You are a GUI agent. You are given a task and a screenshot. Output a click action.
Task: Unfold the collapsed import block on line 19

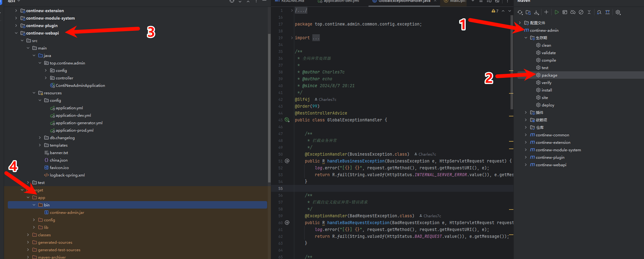click(292, 38)
